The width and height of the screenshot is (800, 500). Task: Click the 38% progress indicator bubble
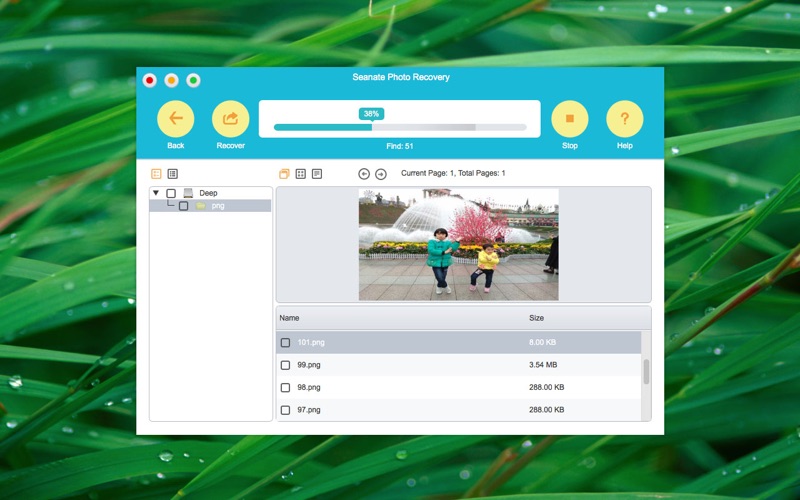point(371,114)
